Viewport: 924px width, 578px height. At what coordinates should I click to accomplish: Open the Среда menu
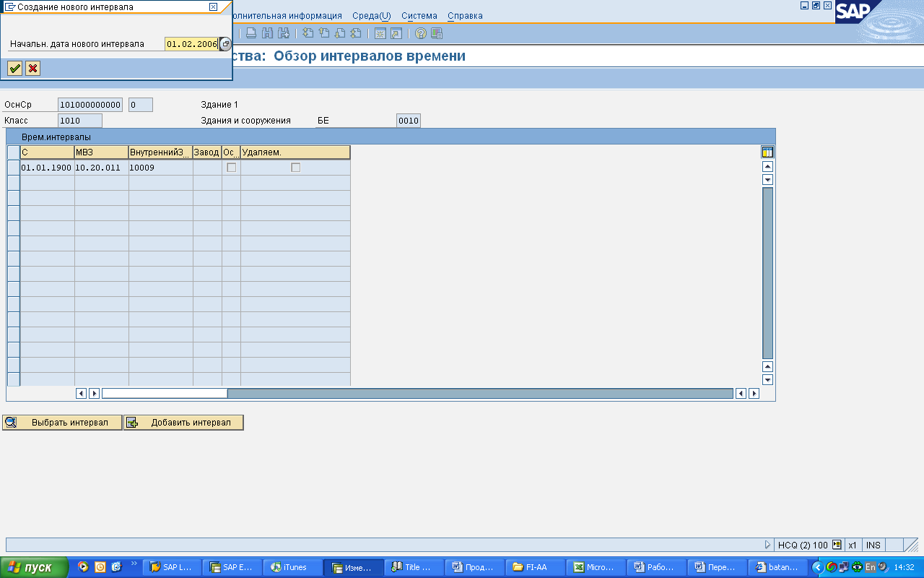(x=372, y=16)
